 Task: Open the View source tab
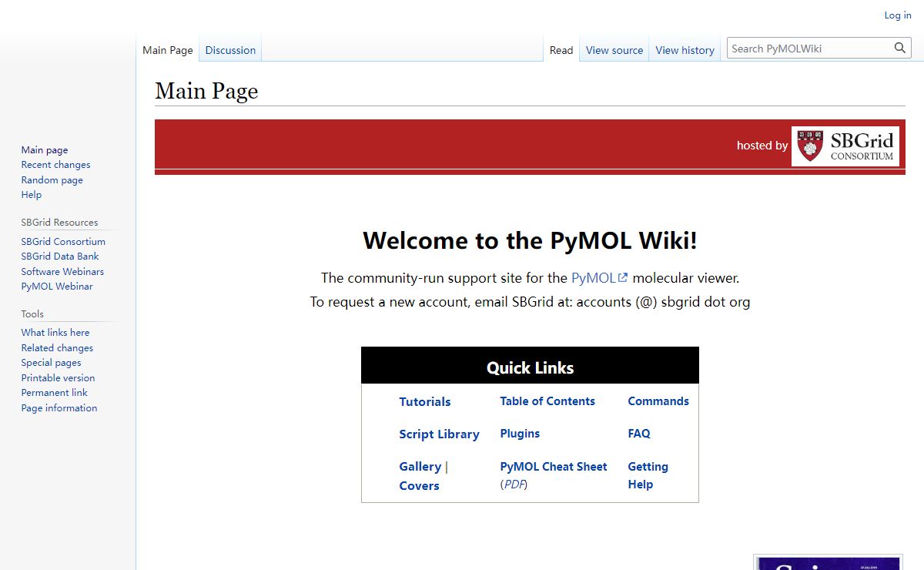(614, 50)
